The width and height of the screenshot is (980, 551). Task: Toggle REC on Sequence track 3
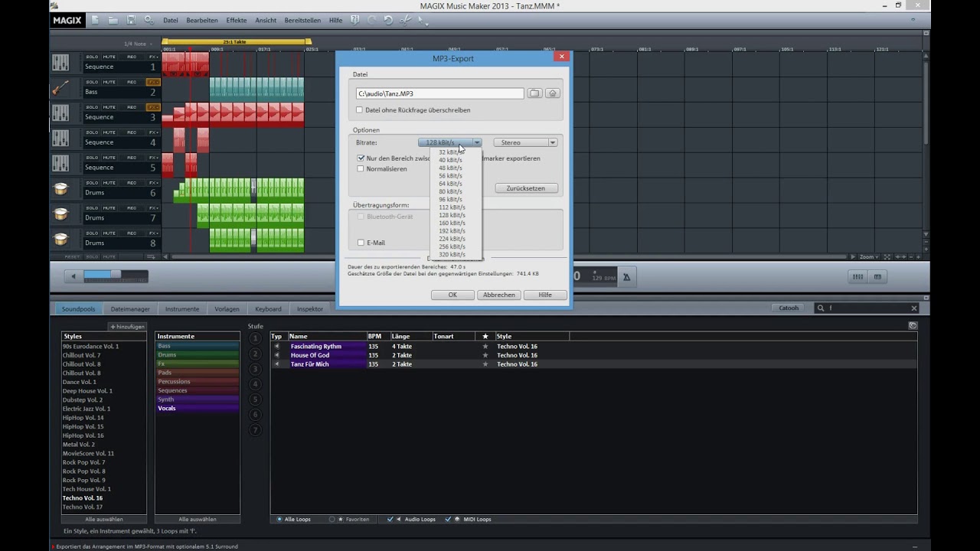coord(132,107)
